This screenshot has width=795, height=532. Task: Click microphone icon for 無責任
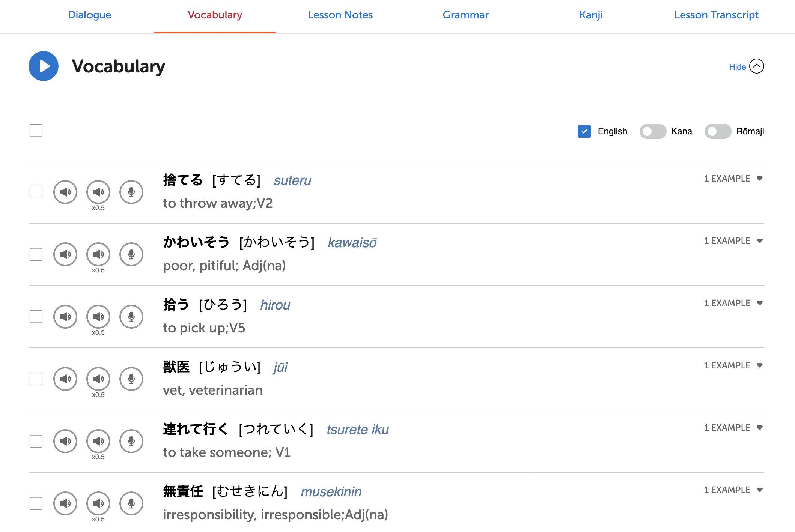point(131,503)
